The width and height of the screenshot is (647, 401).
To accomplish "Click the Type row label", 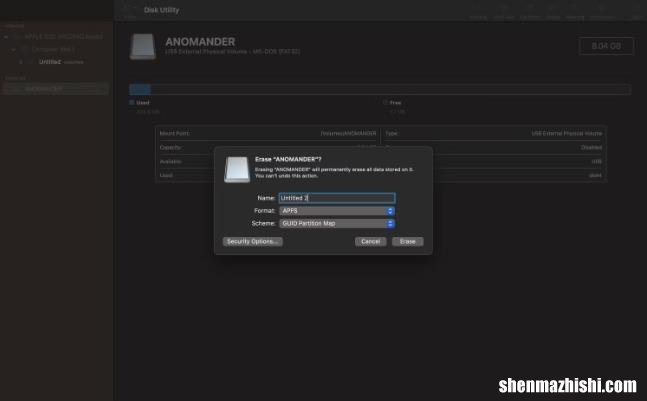I will (391, 134).
